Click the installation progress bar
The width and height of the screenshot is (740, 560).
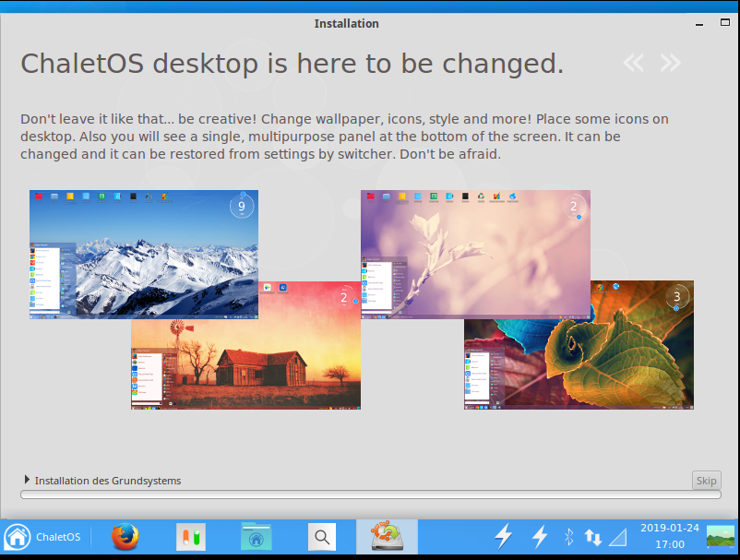point(369,495)
